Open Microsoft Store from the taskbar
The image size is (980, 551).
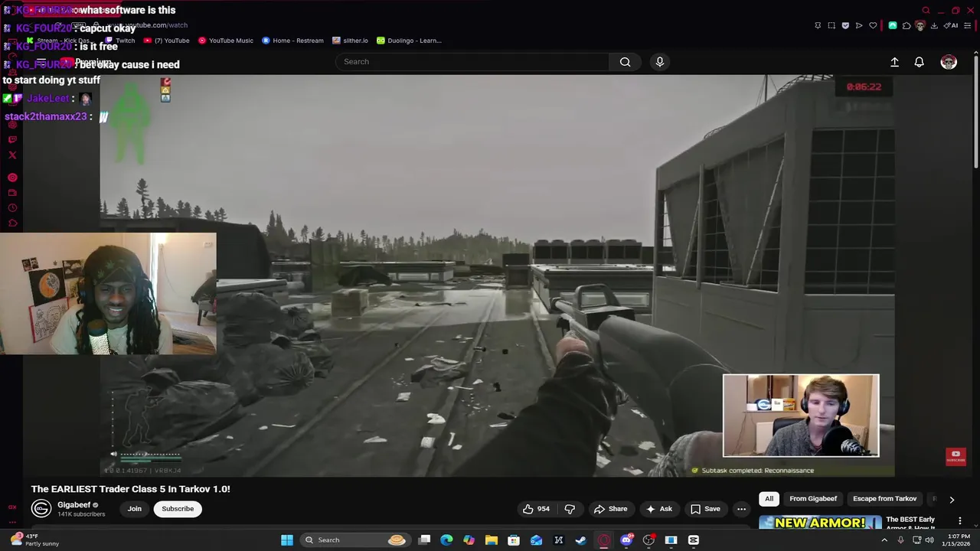pyautogui.click(x=514, y=540)
